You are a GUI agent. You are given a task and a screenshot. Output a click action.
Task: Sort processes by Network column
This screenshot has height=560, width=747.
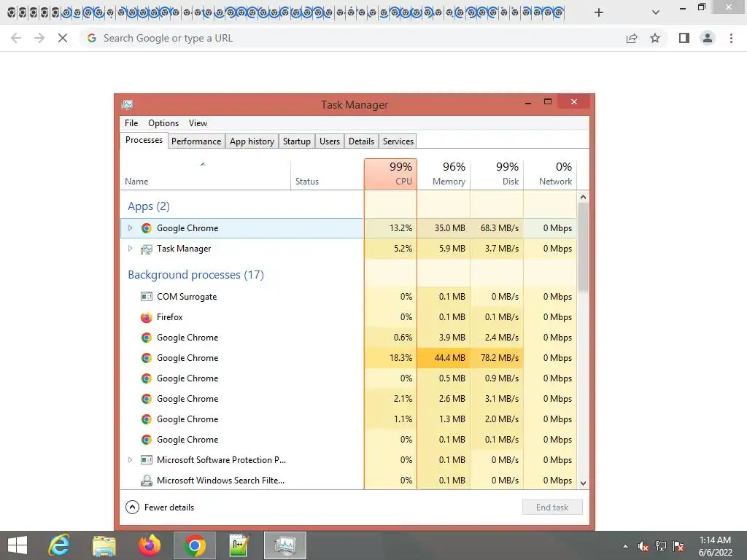click(x=550, y=174)
